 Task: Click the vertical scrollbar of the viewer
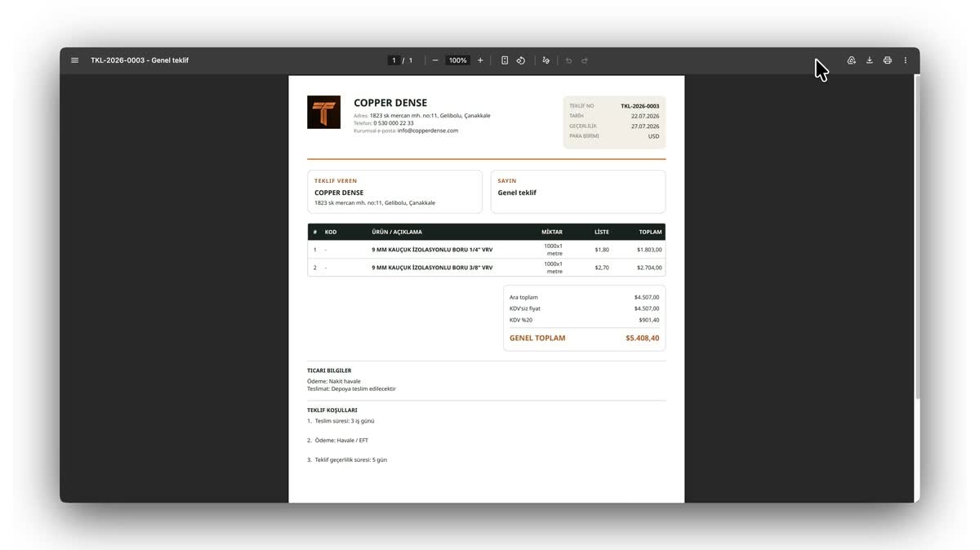916,237
